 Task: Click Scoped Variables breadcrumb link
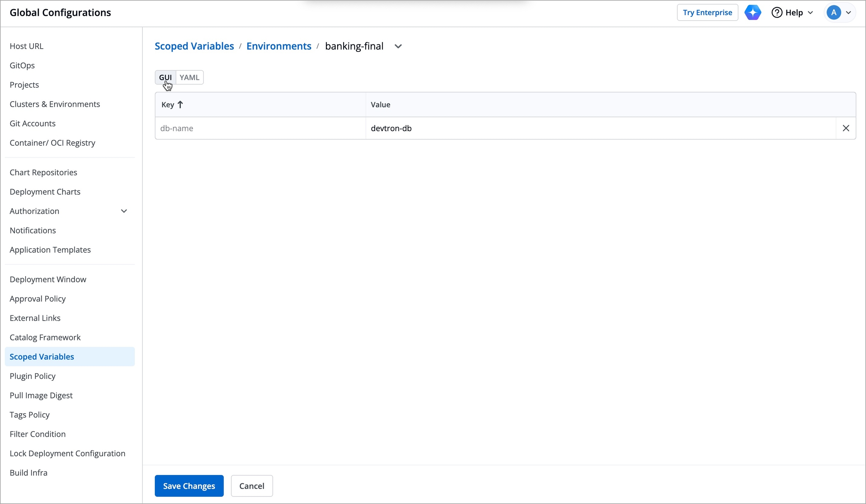point(194,46)
